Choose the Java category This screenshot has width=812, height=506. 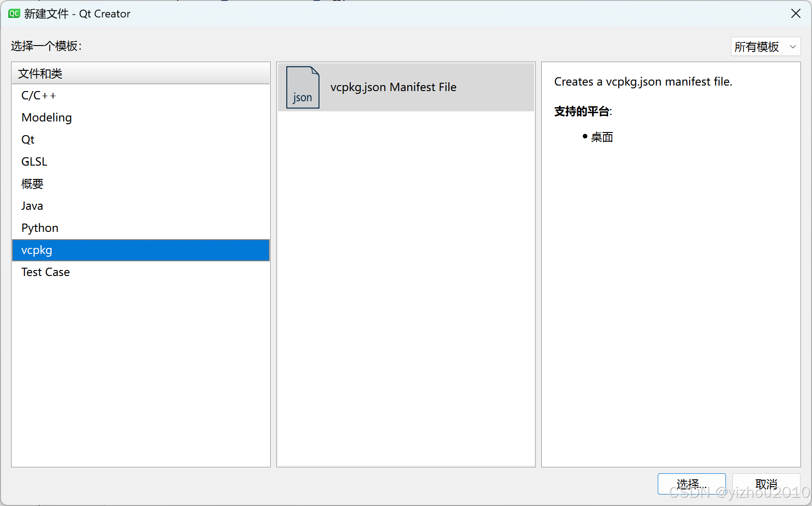pos(140,206)
